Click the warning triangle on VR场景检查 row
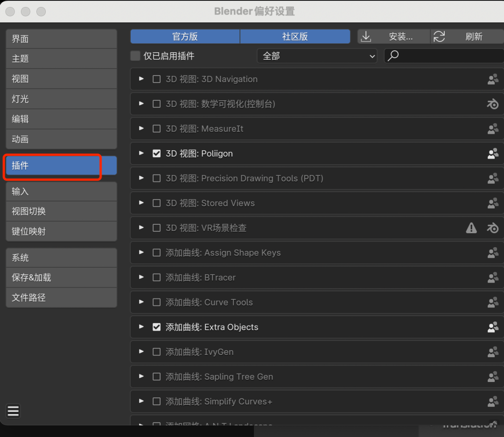The height and width of the screenshot is (437, 504). [x=471, y=228]
